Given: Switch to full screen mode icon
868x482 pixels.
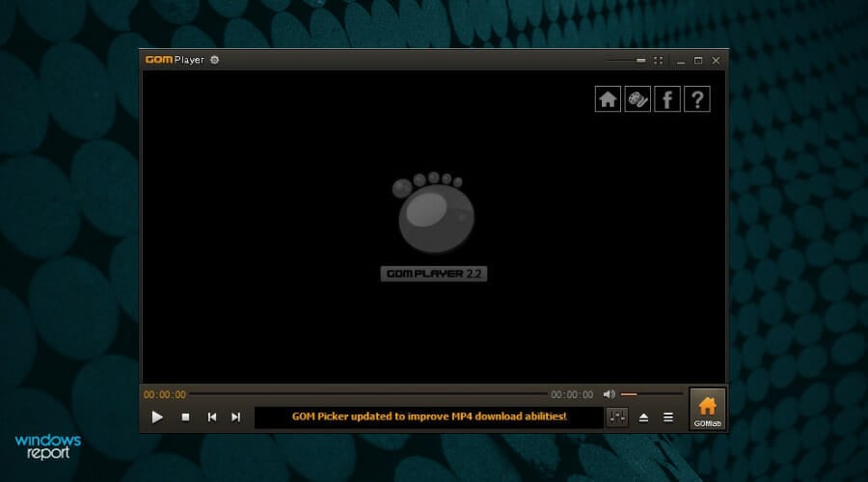Looking at the screenshot, I should tap(658, 60).
